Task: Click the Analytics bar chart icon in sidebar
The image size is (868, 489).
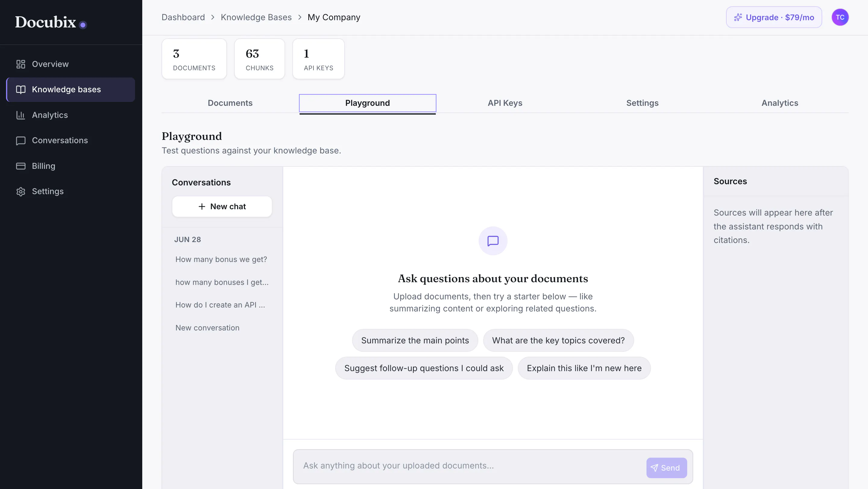Action: 20,115
